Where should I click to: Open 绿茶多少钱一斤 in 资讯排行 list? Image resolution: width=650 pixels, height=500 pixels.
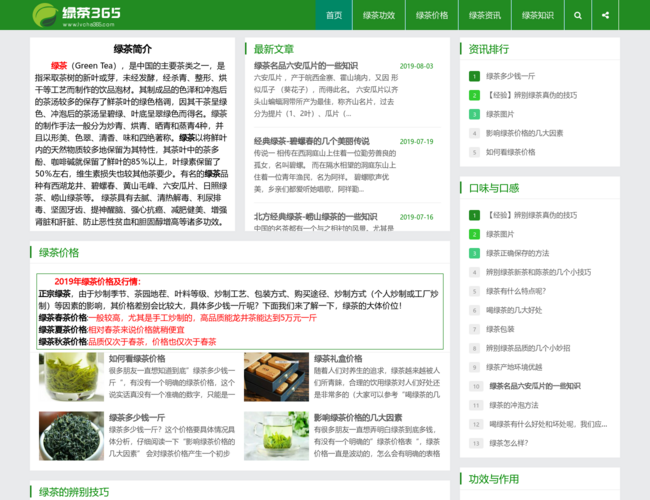(510, 76)
